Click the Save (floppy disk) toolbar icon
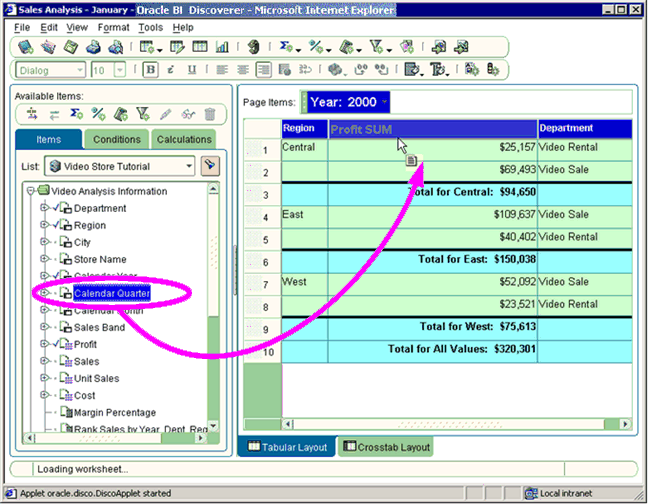 [71, 47]
